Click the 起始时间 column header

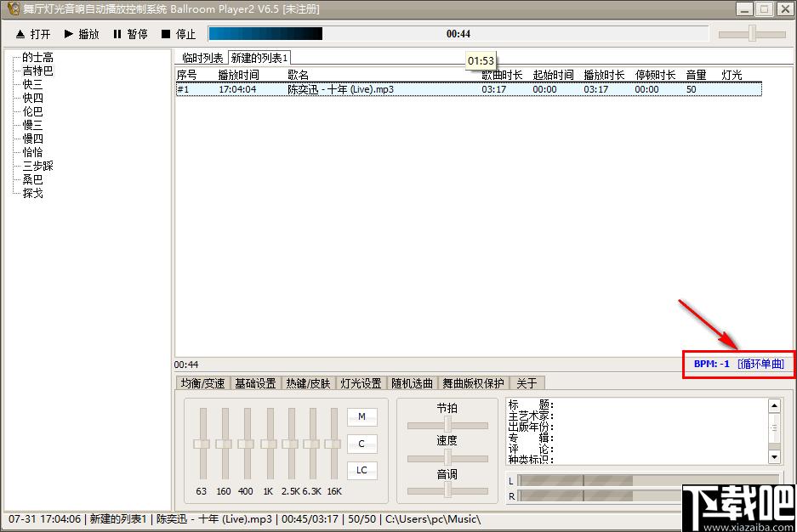pyautogui.click(x=553, y=75)
